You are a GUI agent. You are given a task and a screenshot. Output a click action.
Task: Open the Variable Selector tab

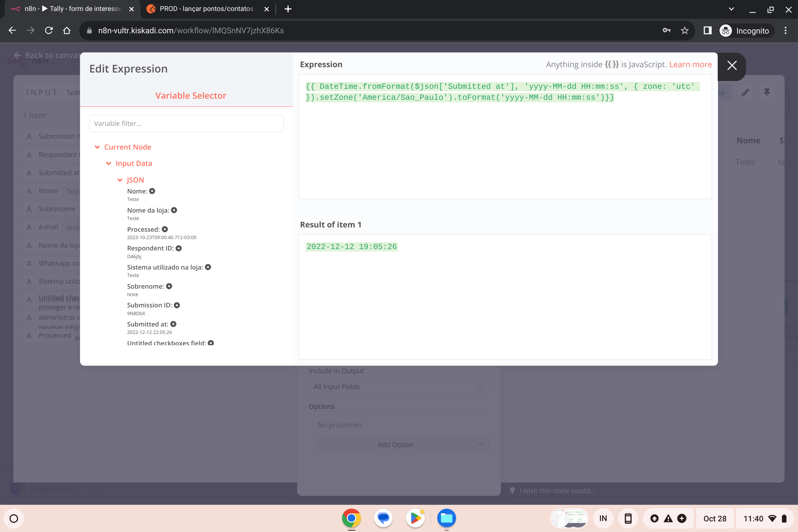click(x=191, y=96)
